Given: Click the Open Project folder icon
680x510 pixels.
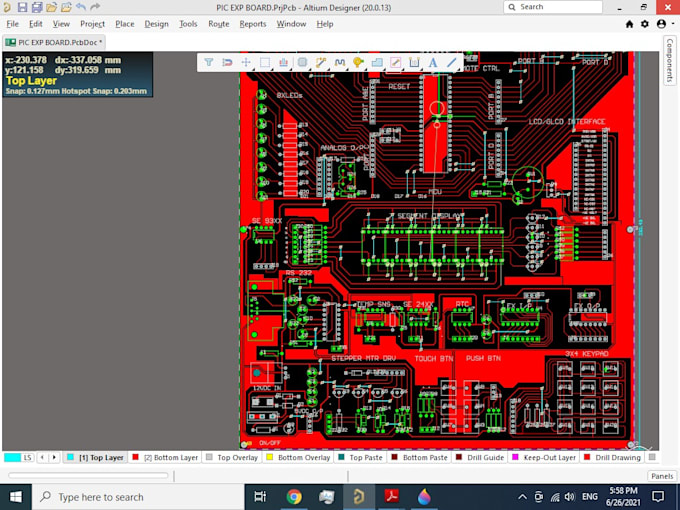Looking at the screenshot, I should [x=66, y=7].
